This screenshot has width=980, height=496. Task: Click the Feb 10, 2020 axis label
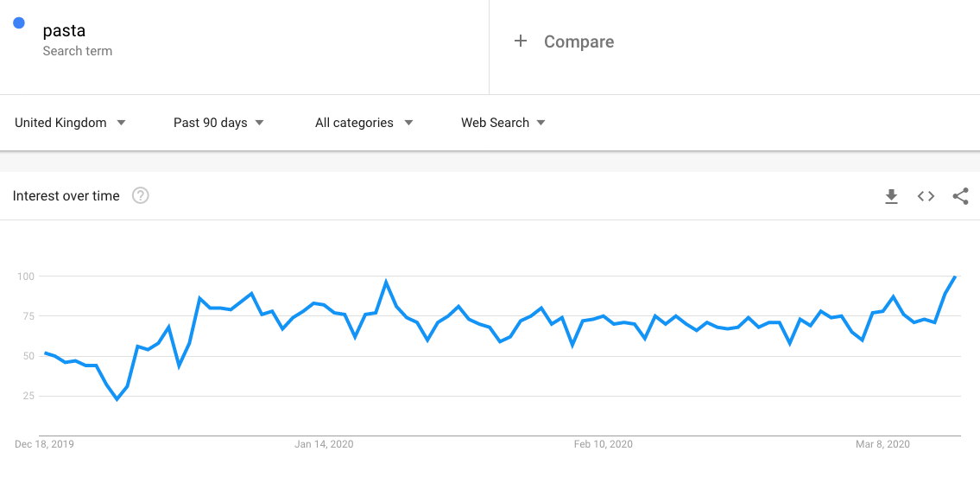coord(604,444)
